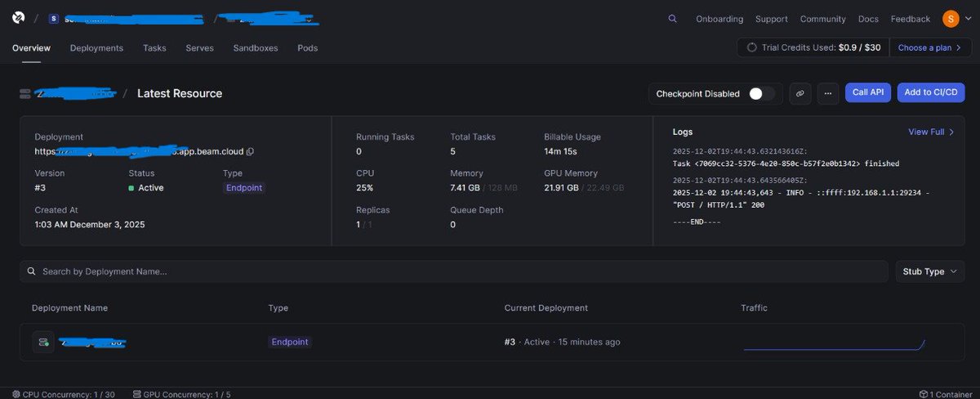Open the Support link
Screen dimensions: 980x399
[x=772, y=19]
